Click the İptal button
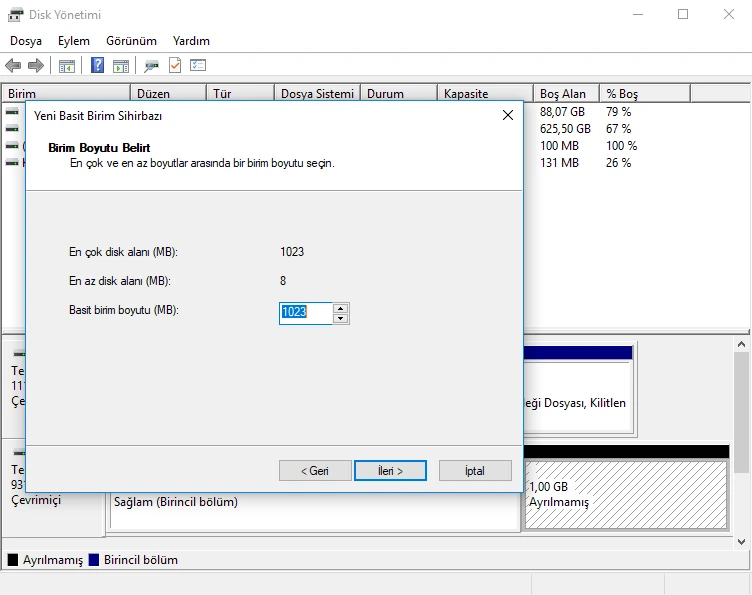Screen dimensions: 752x595 point(475,471)
